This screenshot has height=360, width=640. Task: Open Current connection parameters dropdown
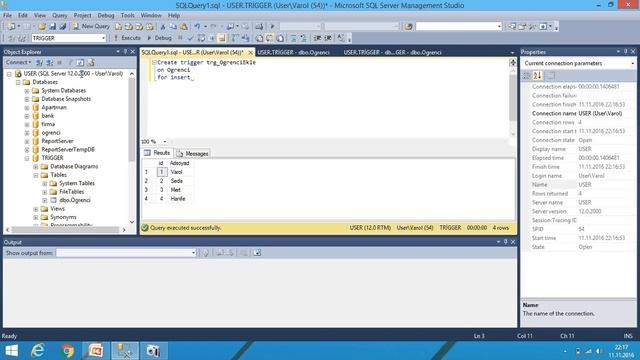pos(633,63)
